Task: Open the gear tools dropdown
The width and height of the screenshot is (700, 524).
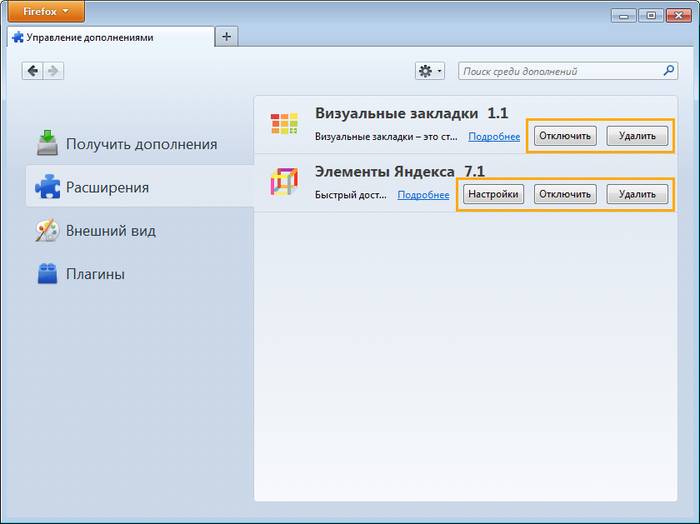Action: [x=431, y=71]
